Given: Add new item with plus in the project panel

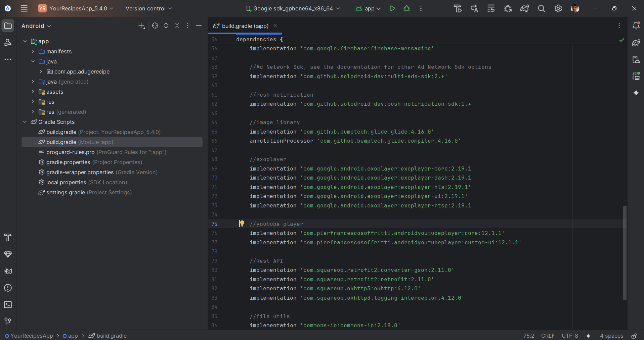Looking at the screenshot, I should (x=141, y=26).
